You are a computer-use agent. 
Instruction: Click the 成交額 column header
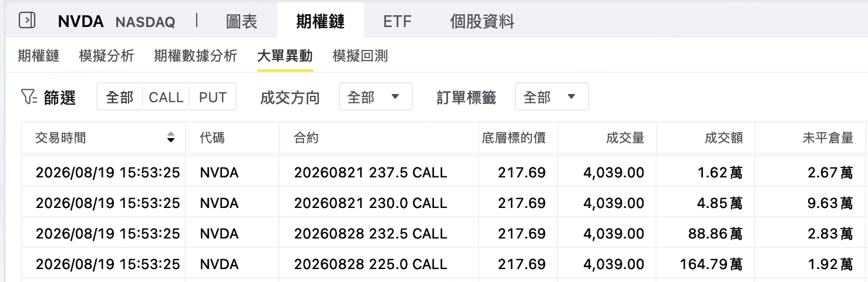click(724, 138)
